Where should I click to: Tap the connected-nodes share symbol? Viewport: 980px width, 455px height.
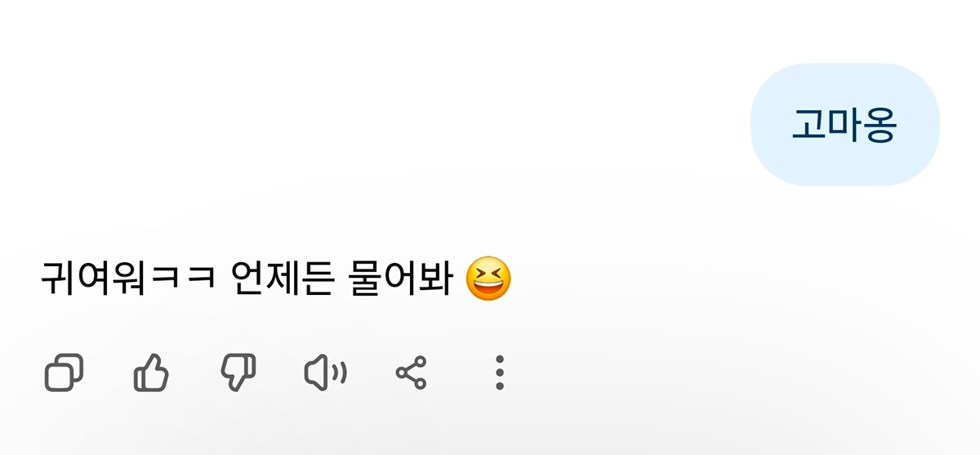(411, 373)
